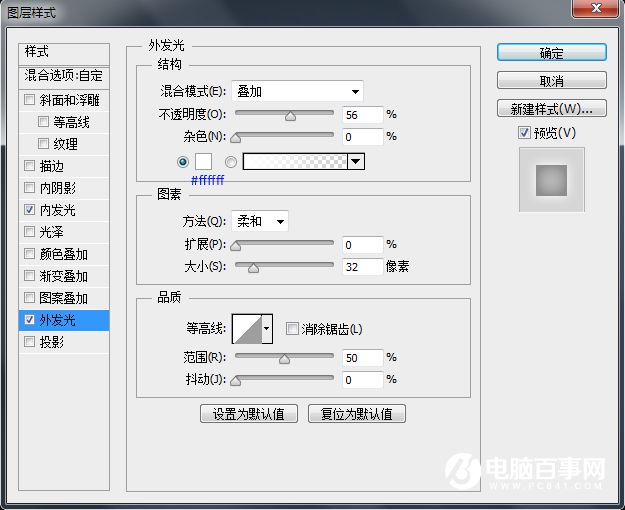Click the 抖动 slider handle

[236, 381]
